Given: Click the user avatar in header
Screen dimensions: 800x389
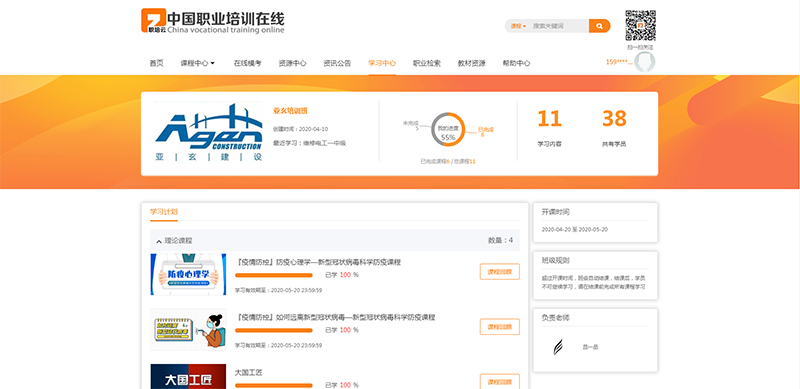Looking at the screenshot, I should point(644,62).
